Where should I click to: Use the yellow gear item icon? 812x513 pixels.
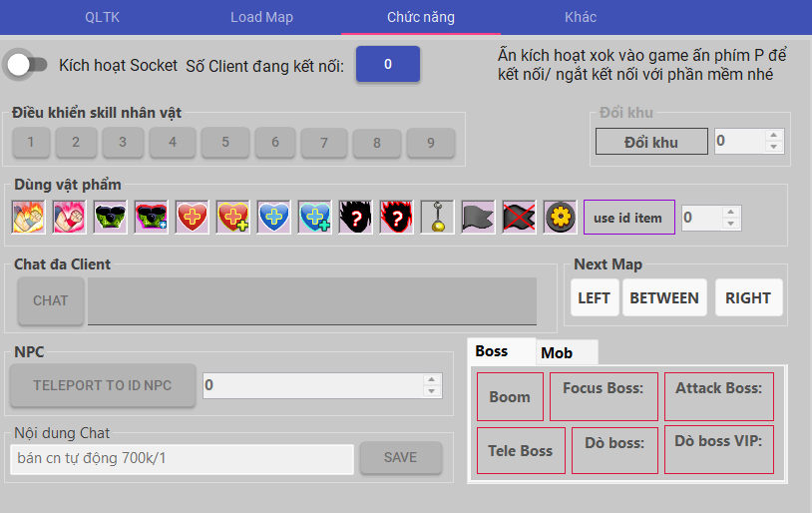561,218
